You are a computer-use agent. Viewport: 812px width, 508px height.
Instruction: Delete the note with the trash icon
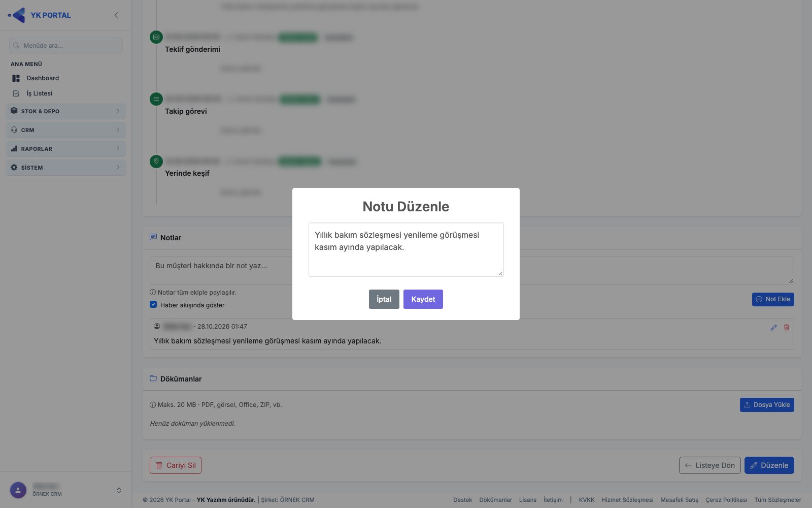point(787,328)
